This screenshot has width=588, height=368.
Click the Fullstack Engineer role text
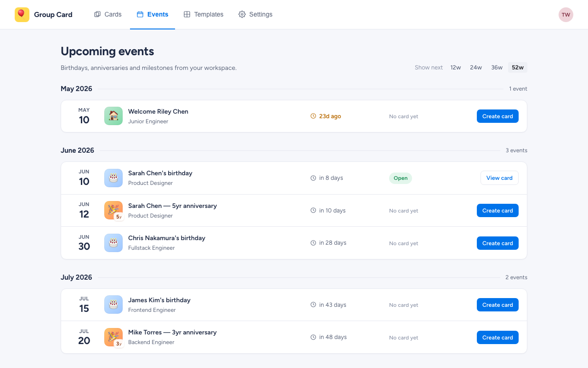point(152,248)
